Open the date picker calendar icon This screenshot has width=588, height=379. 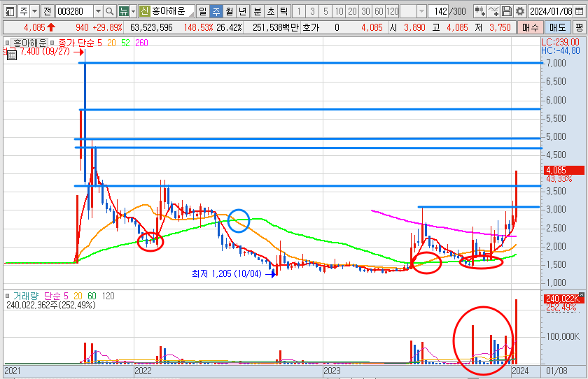coord(580,12)
